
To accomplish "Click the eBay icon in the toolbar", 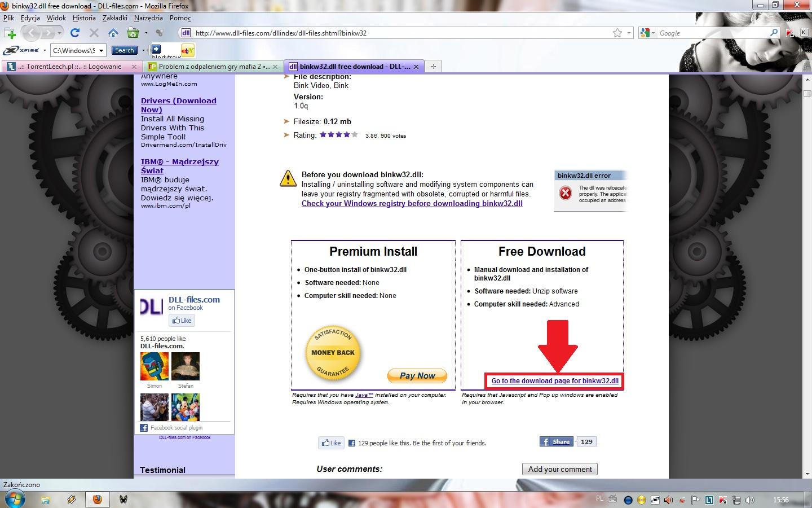I will point(187,50).
